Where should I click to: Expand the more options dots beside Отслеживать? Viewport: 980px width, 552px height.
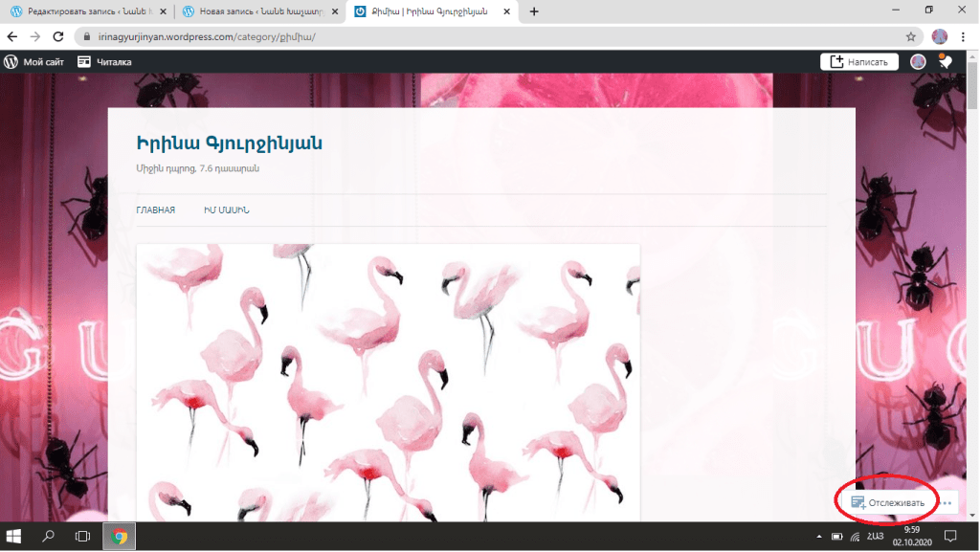point(947,502)
